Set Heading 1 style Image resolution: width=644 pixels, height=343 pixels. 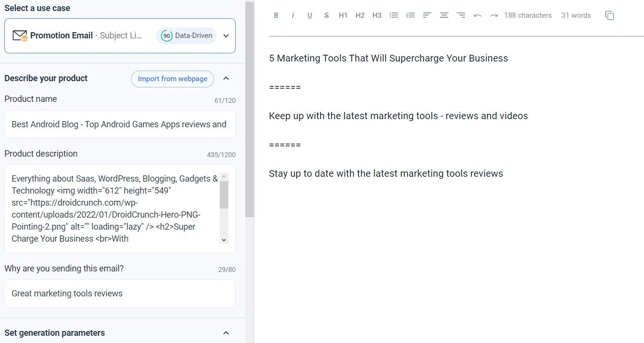(x=343, y=15)
